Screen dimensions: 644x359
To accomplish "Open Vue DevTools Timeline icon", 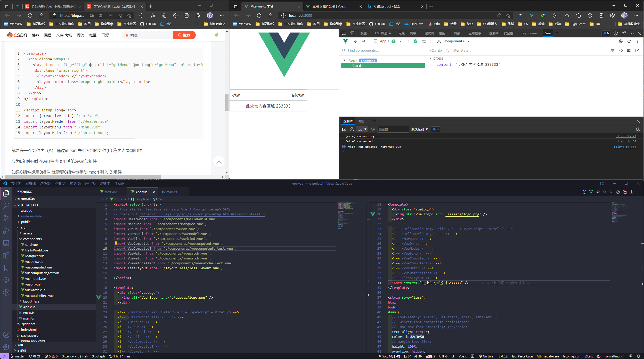I will click(424, 41).
